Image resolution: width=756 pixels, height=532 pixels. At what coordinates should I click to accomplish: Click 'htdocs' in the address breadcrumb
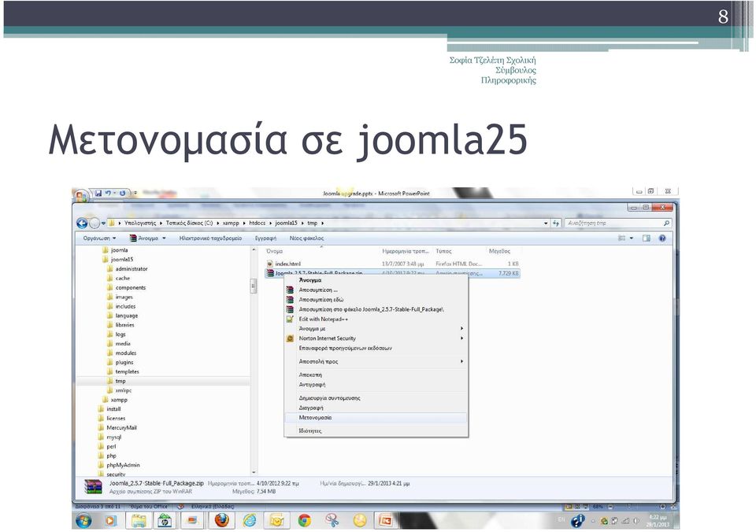point(258,224)
